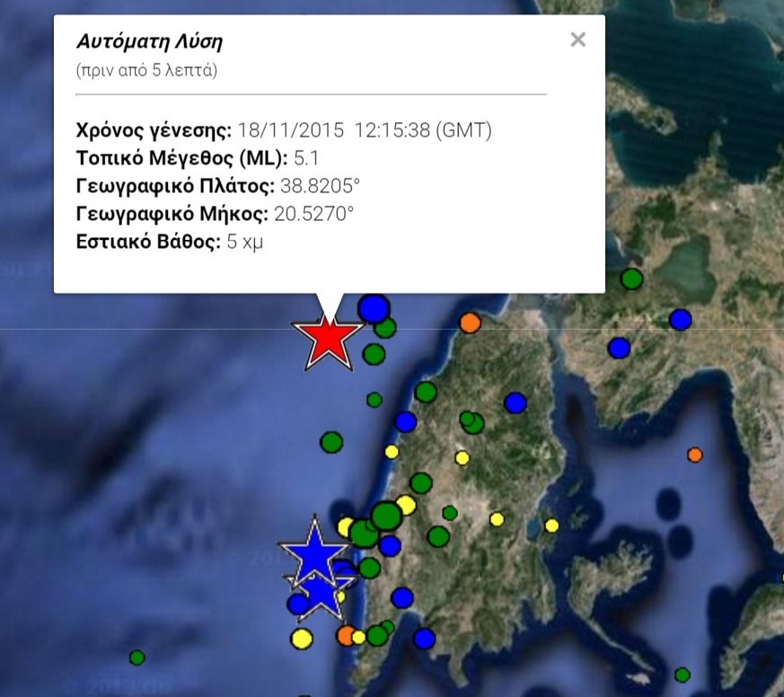Click the blue circle directly beneath the popup arrow
784x697 pixels.
point(374,310)
